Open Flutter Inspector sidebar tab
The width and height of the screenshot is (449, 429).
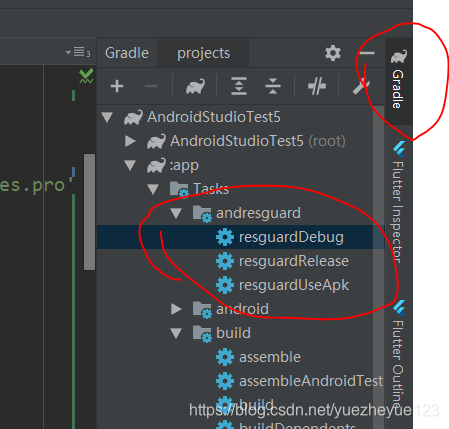click(399, 202)
